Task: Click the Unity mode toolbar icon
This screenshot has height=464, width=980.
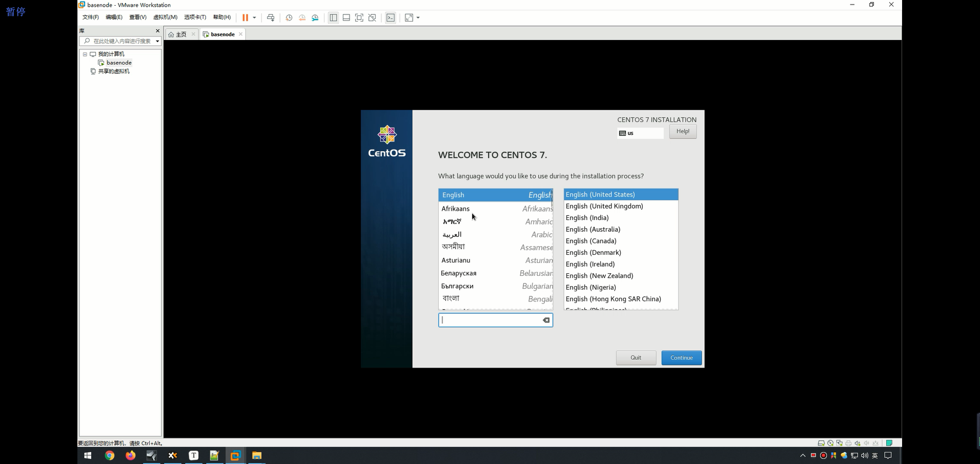Action: coord(373,17)
